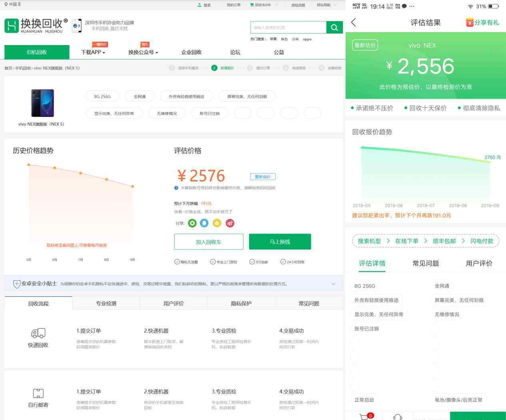Image resolution: width=506 pixels, height=420 pixels.
Task: Tap the shopping cart icon in mobile app
Action: tap(364, 417)
